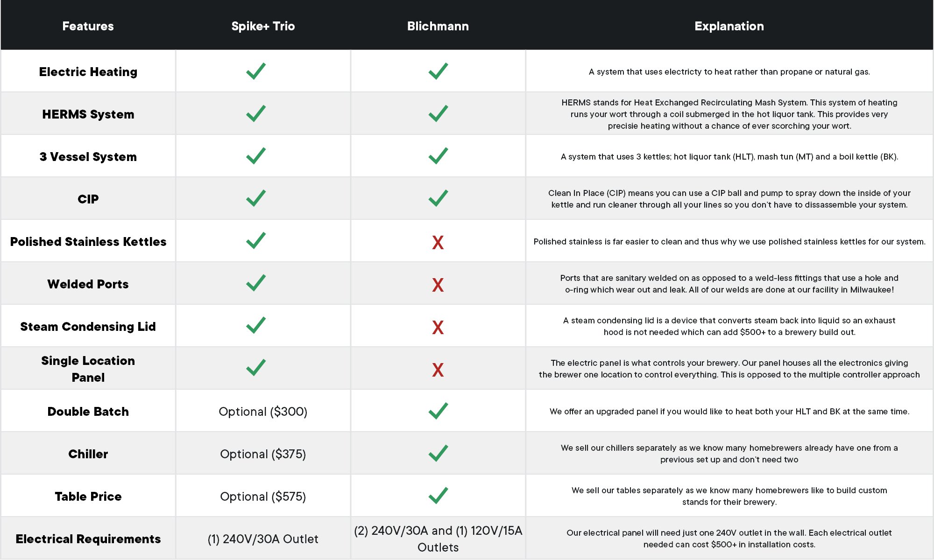This screenshot has height=560, width=934.
Task: Click Spike+ Trio checkmark for Steam Condensing Lid
Action: click(x=256, y=325)
